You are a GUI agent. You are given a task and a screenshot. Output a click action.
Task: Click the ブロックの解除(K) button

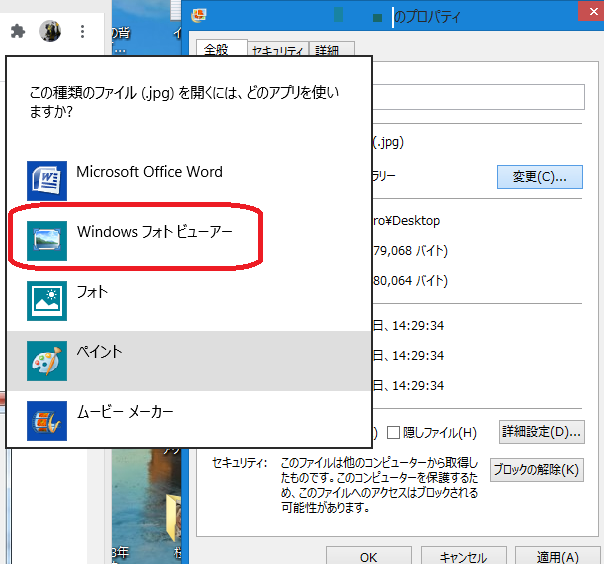click(x=537, y=470)
